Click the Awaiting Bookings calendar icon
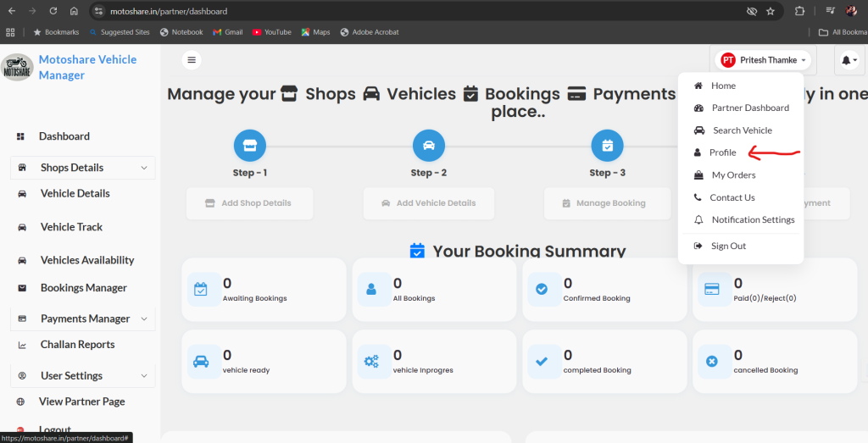The width and height of the screenshot is (868, 443). [201, 289]
